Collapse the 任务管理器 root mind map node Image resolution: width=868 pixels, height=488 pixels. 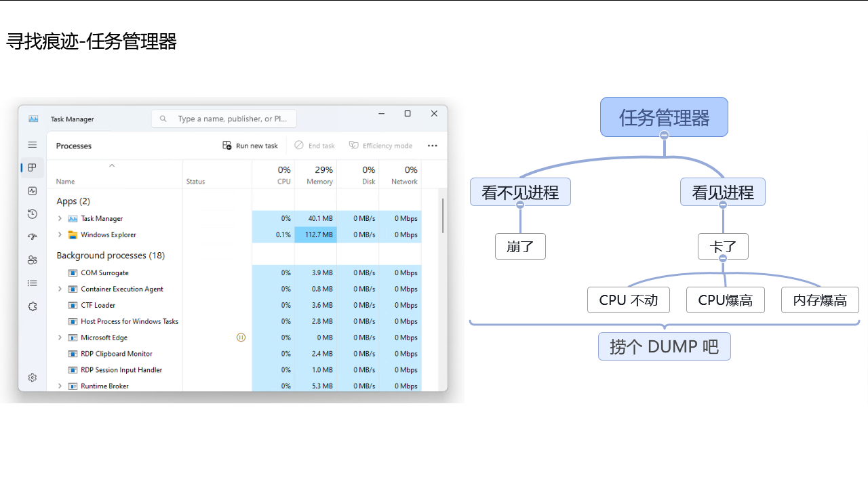[665, 136]
